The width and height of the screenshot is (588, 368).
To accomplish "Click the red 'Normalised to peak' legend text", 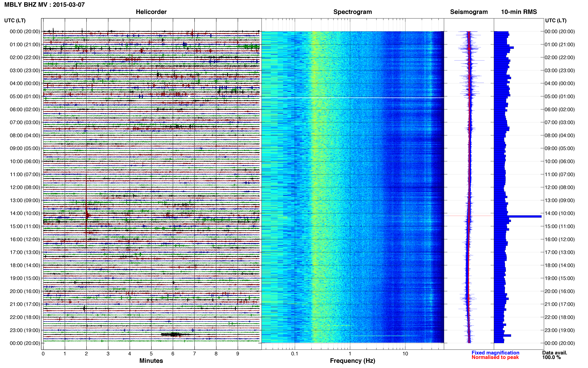I will click(495, 357).
